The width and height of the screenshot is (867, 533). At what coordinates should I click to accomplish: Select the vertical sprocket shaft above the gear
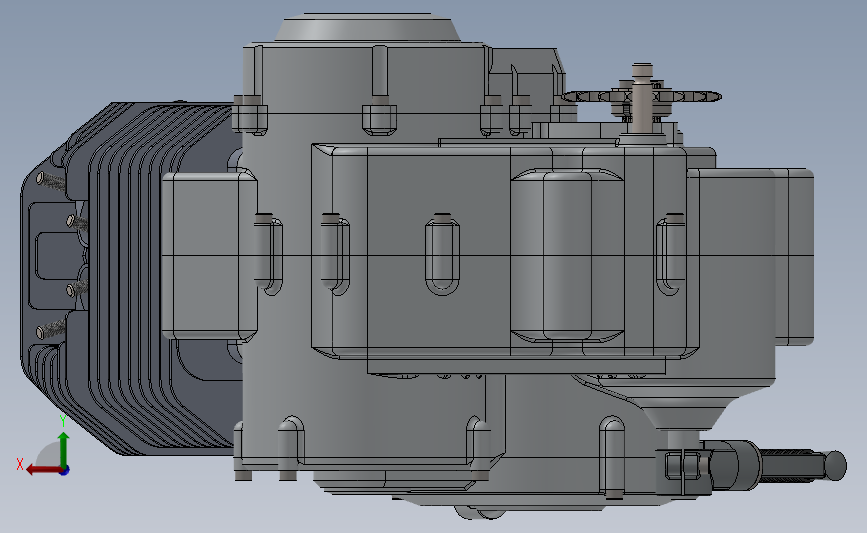coord(642,97)
